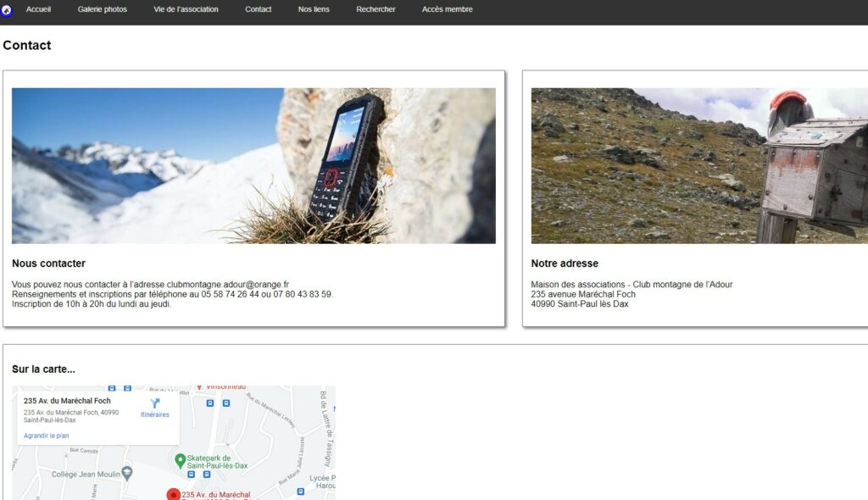The image size is (868, 500).
Task: Click the Collège Jean Moulin map label
Action: click(86, 474)
